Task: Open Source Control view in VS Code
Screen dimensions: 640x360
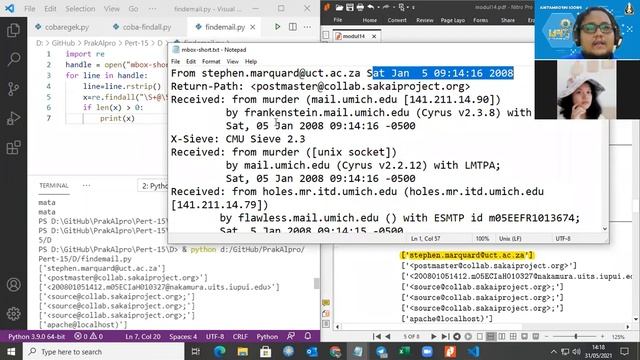Action: [13, 89]
